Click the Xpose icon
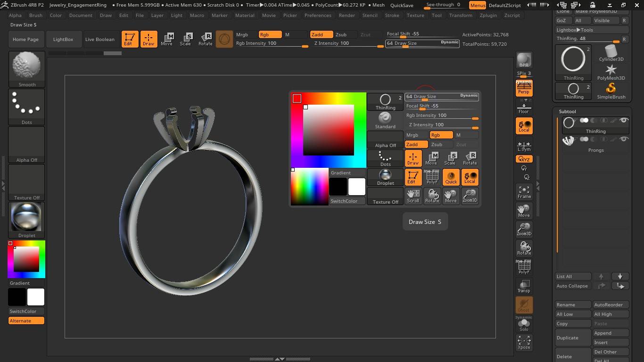644x362 pixels. (x=524, y=342)
